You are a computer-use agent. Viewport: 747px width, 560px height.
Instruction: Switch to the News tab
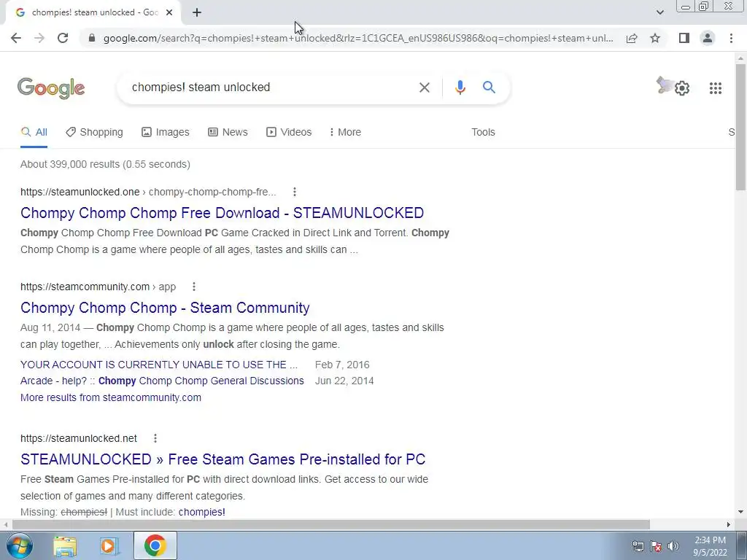[228, 133]
